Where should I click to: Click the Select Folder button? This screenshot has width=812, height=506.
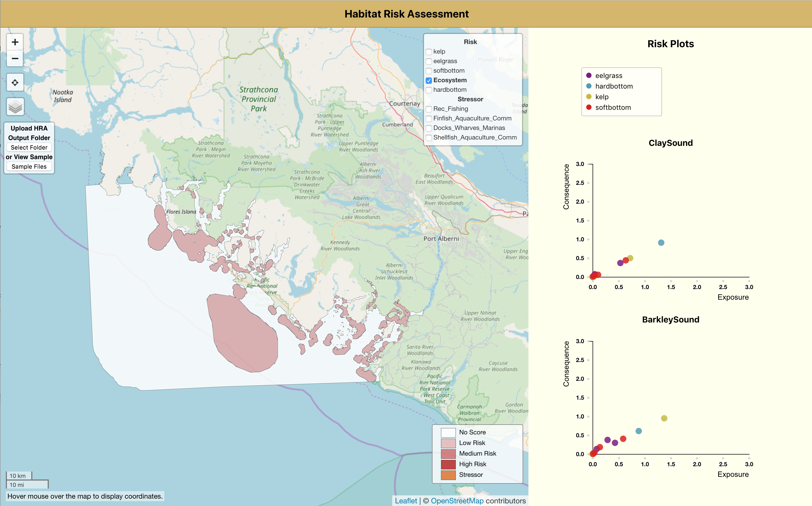tap(29, 147)
